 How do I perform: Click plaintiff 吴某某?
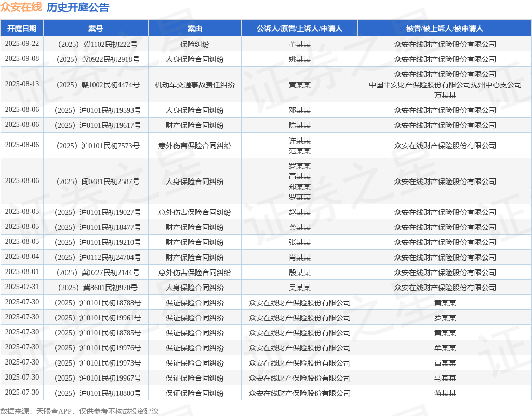point(300,287)
